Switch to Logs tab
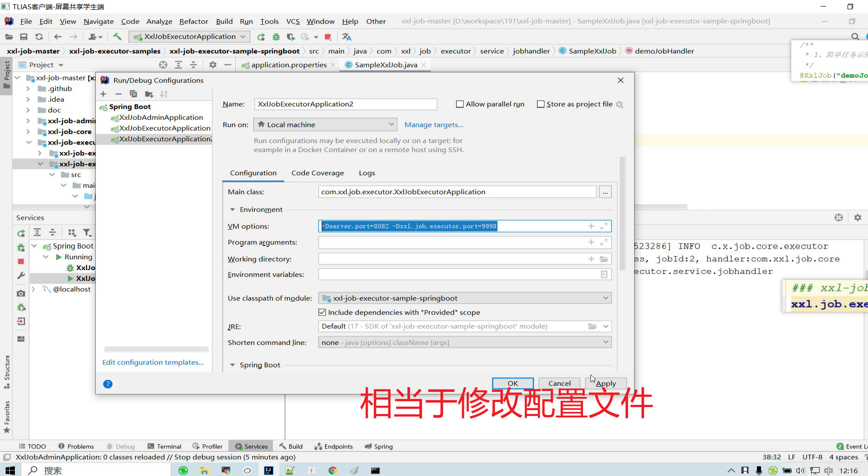The width and height of the screenshot is (868, 476). pos(367,173)
